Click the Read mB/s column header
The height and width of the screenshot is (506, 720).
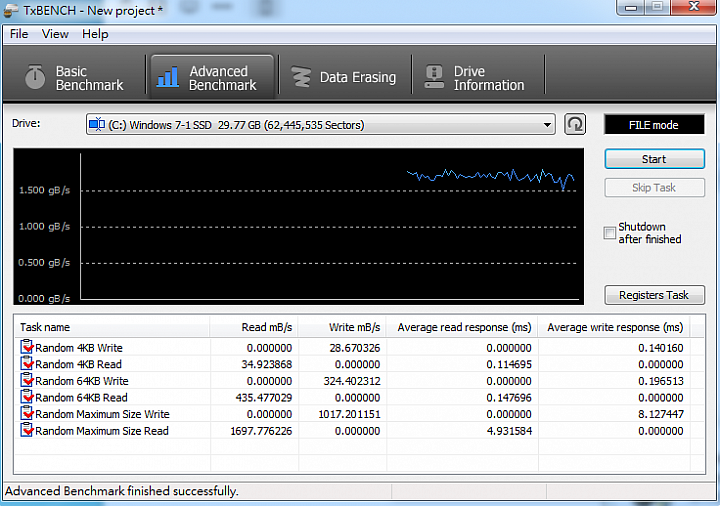[x=254, y=327]
